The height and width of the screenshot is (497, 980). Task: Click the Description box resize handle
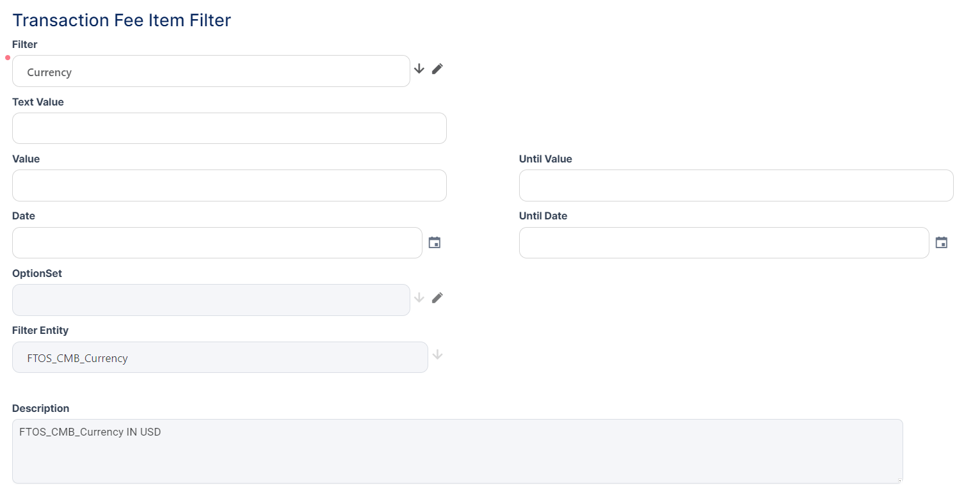point(899,480)
